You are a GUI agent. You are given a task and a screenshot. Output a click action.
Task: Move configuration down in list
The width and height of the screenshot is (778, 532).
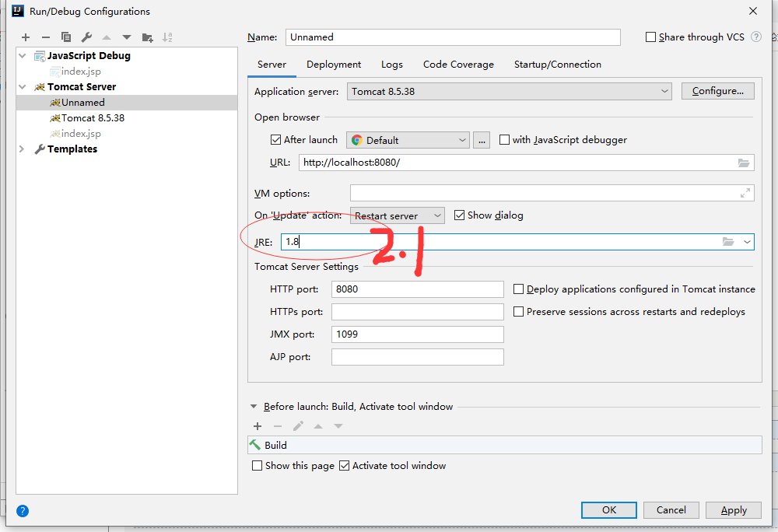pyautogui.click(x=127, y=37)
